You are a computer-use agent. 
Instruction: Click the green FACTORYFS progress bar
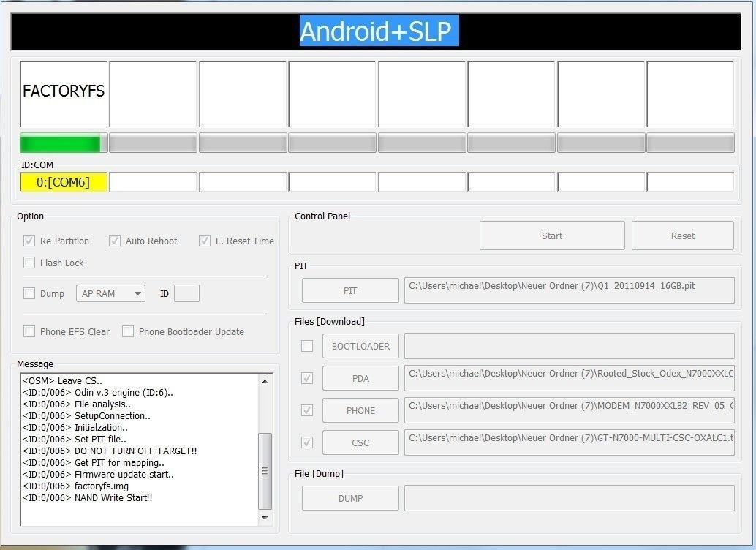64,143
